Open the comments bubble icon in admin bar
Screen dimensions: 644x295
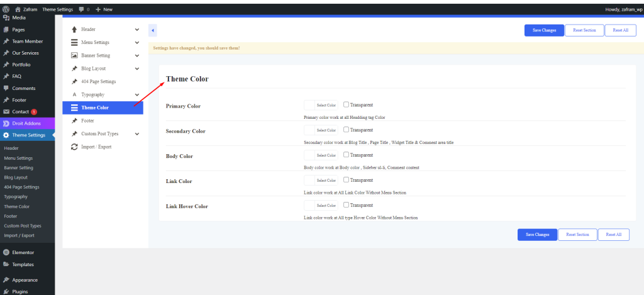click(82, 9)
